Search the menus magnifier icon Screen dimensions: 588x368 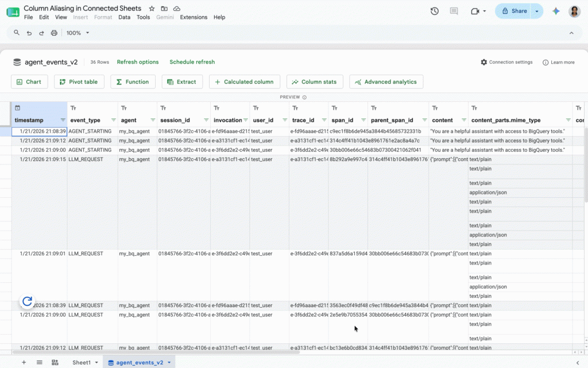[17, 33]
